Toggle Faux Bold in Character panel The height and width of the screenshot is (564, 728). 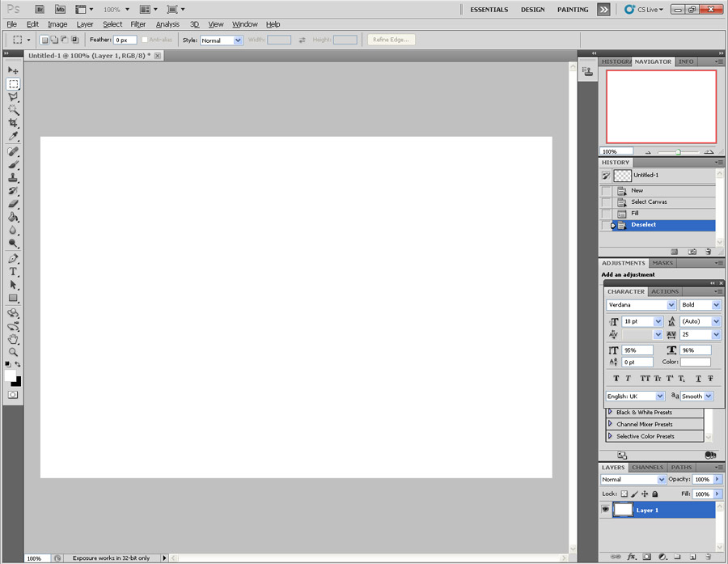point(616,379)
